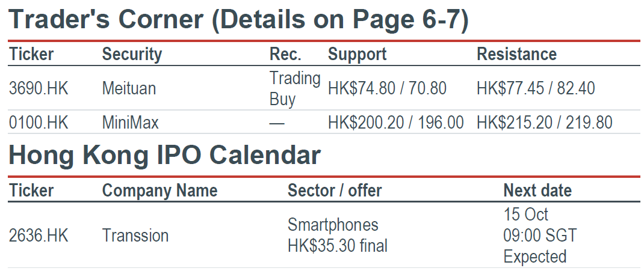This screenshot has width=644, height=277.
Task: Click the Hong Kong IPO Calendar heading
Action: (164, 155)
